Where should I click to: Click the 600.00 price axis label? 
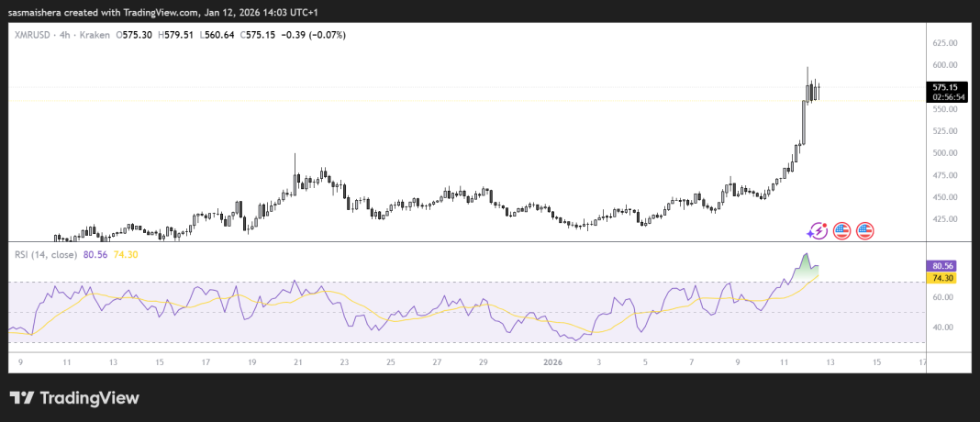coord(944,65)
